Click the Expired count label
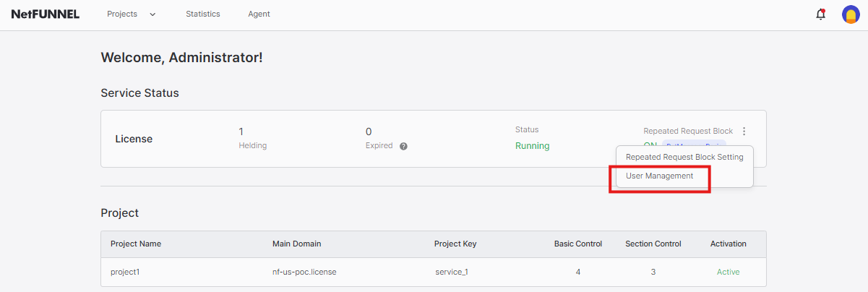This screenshot has height=292, width=868. (x=379, y=145)
